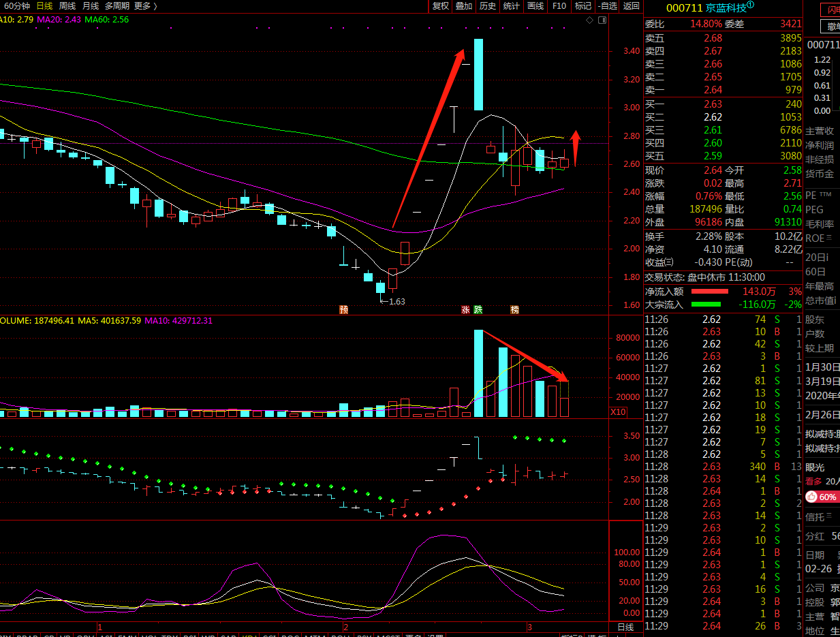Click the red 净流入额 bar
The width and height of the screenshot is (840, 637).
pos(710,291)
